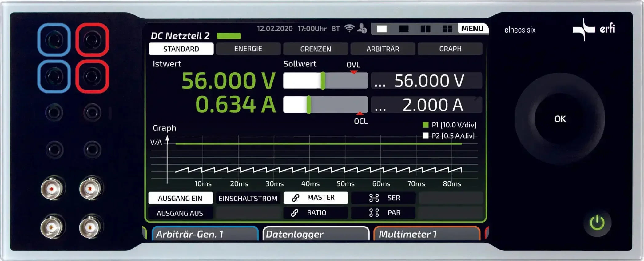The height and width of the screenshot is (261, 644).
Task: Click the 56.000 V actual value readout
Action: (x=228, y=81)
